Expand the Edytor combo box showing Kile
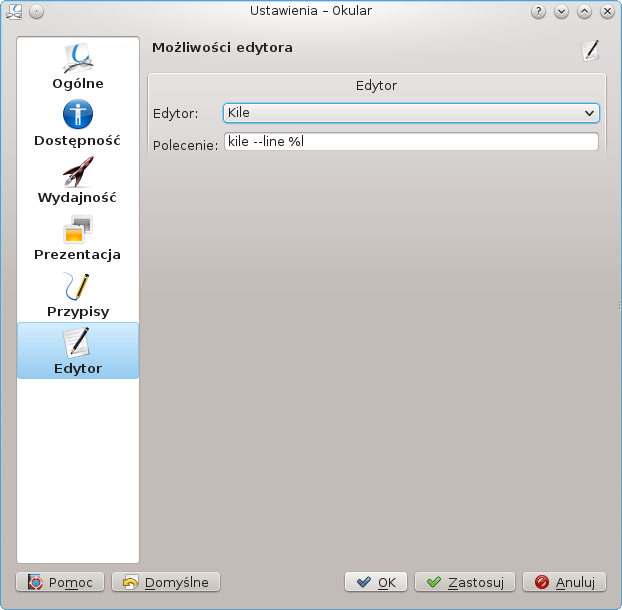 (x=411, y=113)
